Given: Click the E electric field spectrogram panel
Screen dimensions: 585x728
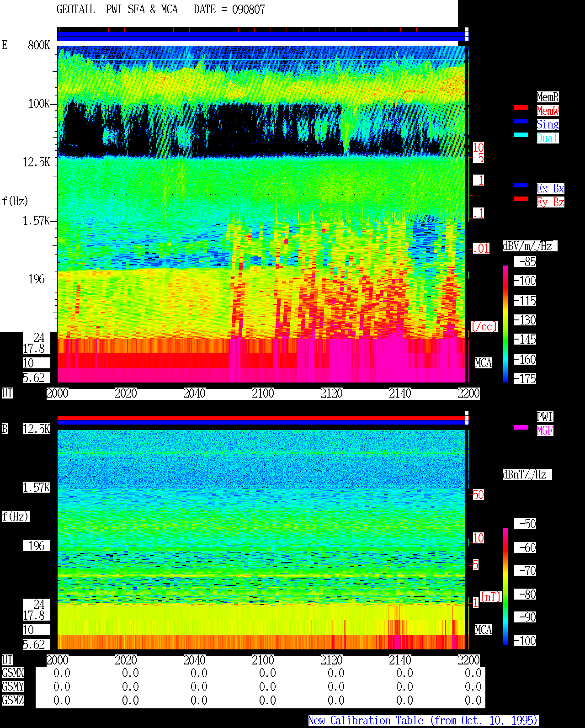Looking at the screenshot, I should [x=261, y=214].
